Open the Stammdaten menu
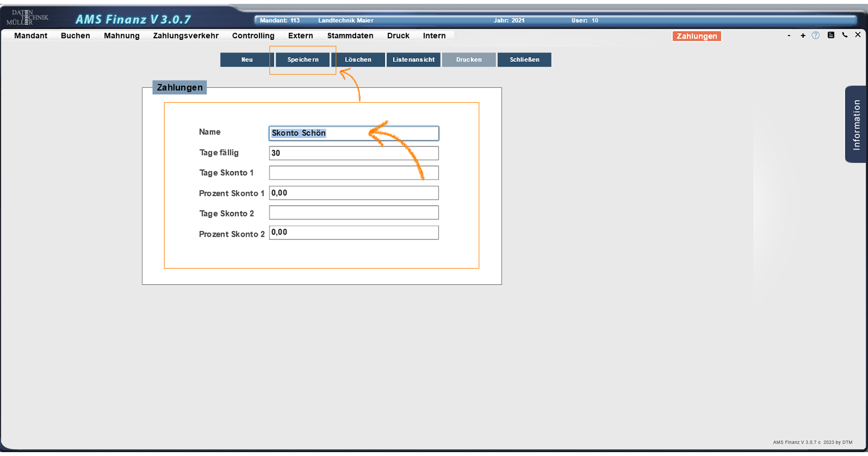This screenshot has height=456, width=868. tap(350, 35)
